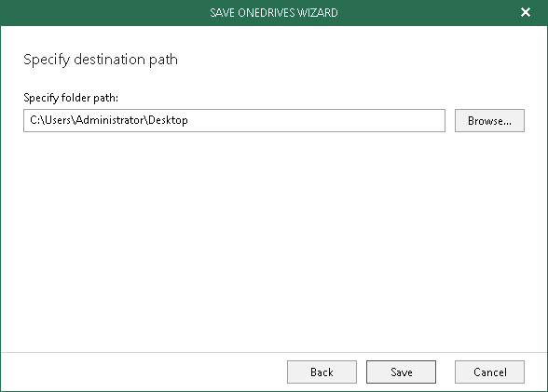Click the 'Specify folder path:' label
Image resolution: width=548 pixels, height=392 pixels.
pos(71,98)
